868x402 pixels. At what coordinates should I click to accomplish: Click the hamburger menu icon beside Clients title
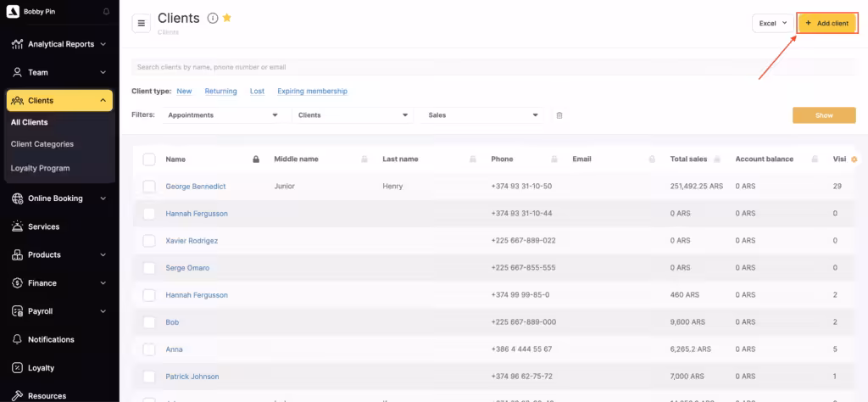pos(142,23)
